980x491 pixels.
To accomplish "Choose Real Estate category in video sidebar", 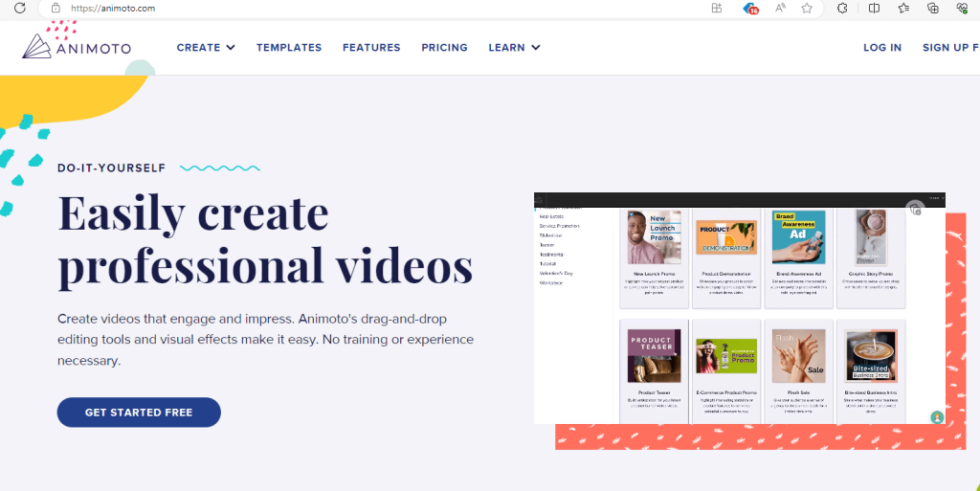I will click(x=552, y=216).
